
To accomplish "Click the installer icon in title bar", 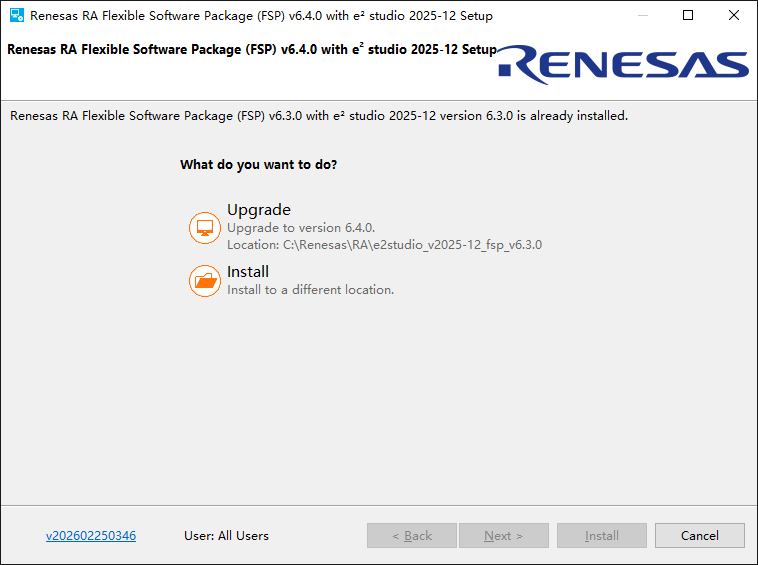I will 17,15.
